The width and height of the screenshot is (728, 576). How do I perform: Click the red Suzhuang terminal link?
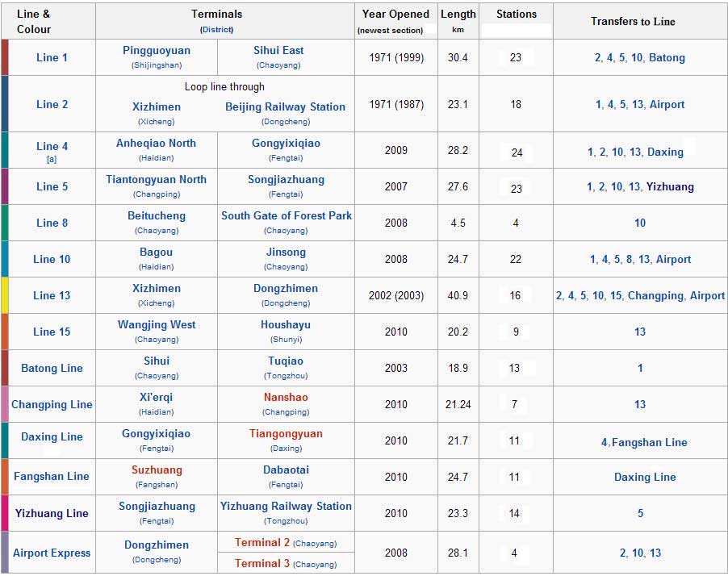pyautogui.click(x=157, y=470)
